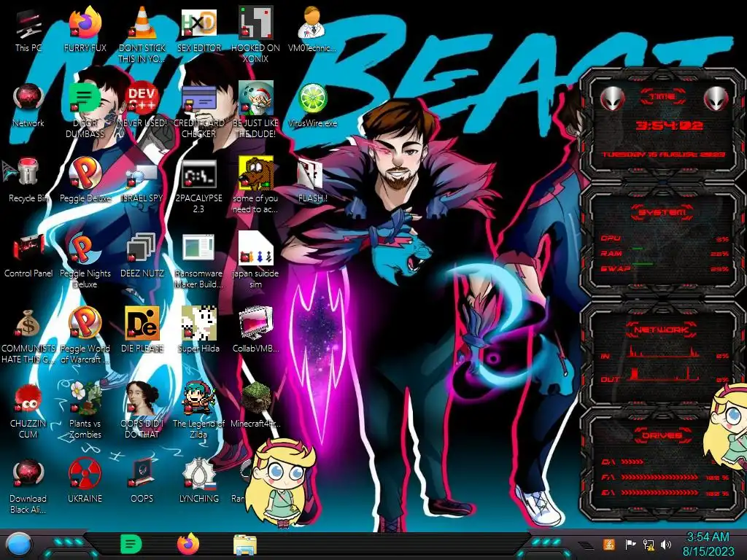The image size is (747, 560).
Task: Open the 2PACALYPSE 2.3 console shortcut
Action: 198,186
